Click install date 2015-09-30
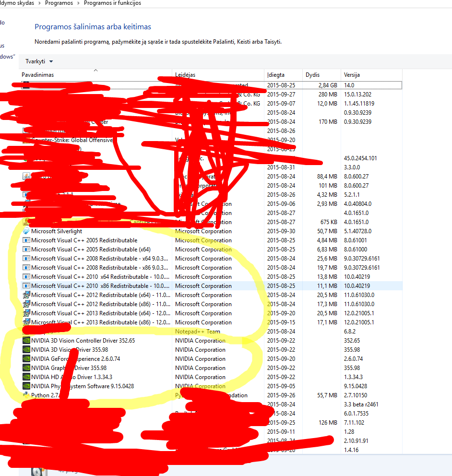This screenshot has width=452, height=476. pos(281,231)
